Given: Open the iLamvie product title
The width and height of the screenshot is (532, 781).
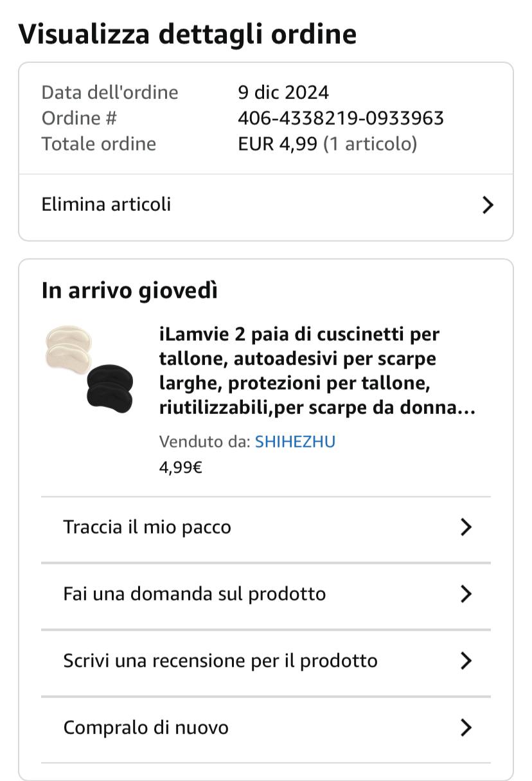Looking at the screenshot, I should (317, 371).
